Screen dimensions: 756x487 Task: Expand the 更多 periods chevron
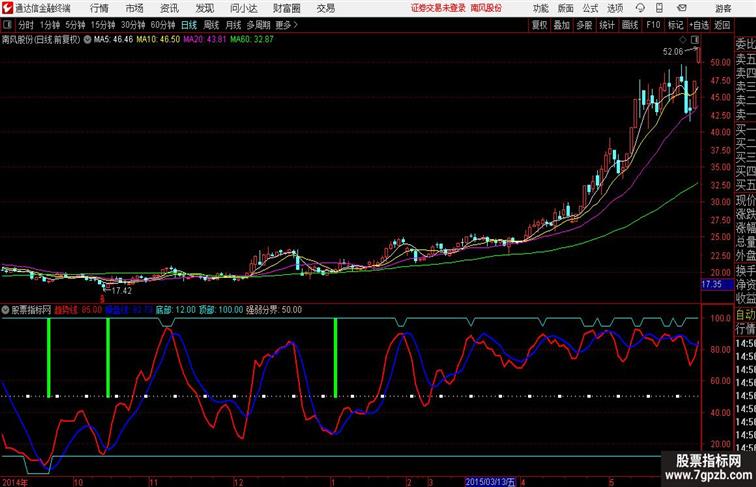(287, 25)
